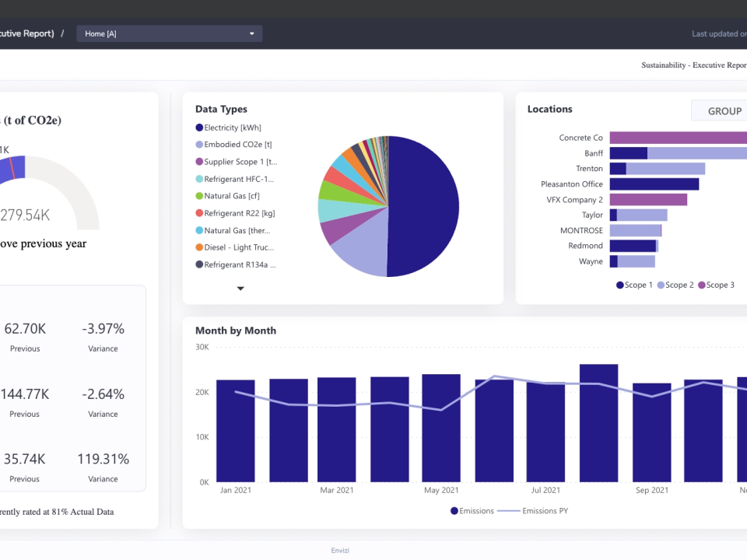The image size is (747, 560).
Task: Select the '62.70K' previous value
Action: pos(25,328)
